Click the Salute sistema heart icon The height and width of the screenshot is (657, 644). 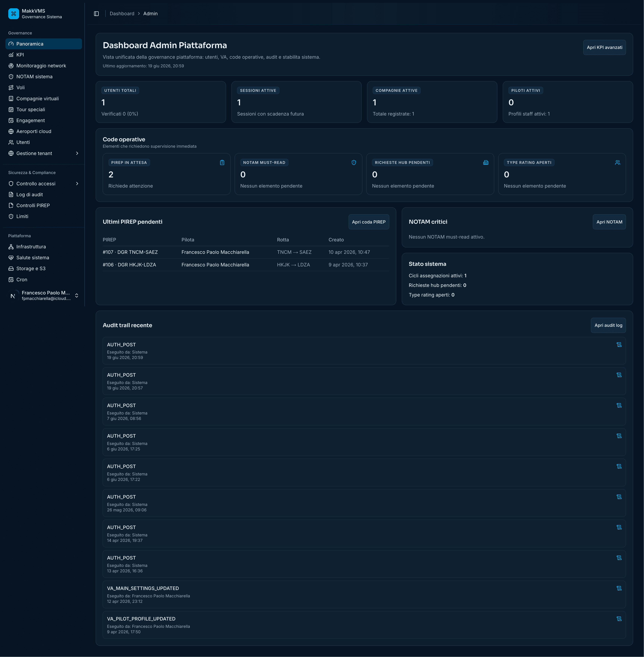pyautogui.click(x=11, y=258)
